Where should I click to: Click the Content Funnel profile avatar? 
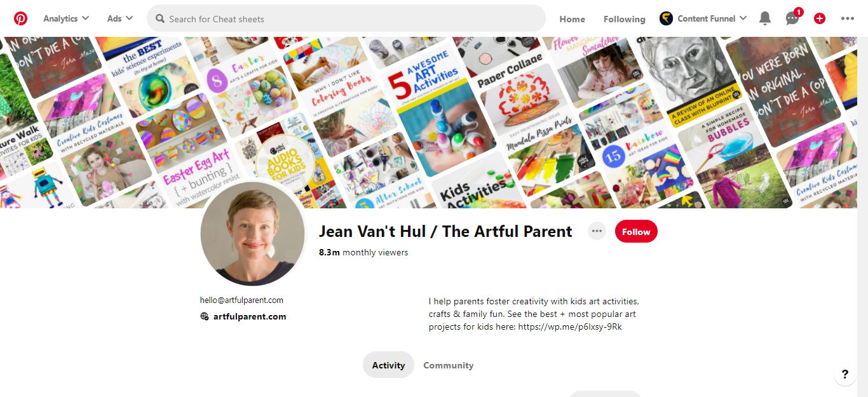point(666,18)
